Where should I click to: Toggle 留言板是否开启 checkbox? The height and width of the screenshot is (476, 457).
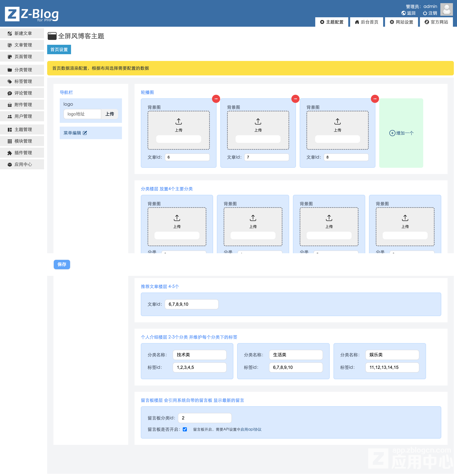[185, 429]
